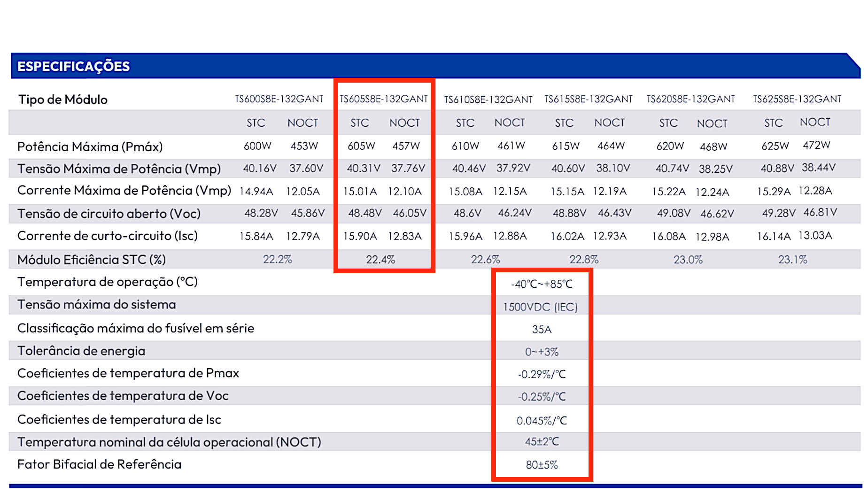
Task: Select the 0~+3% power tolerance value
Action: click(542, 352)
